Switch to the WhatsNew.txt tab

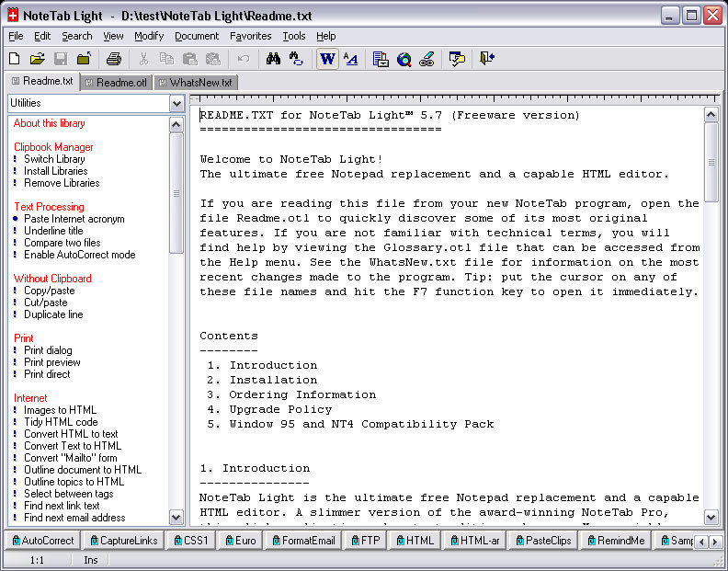tap(196, 83)
